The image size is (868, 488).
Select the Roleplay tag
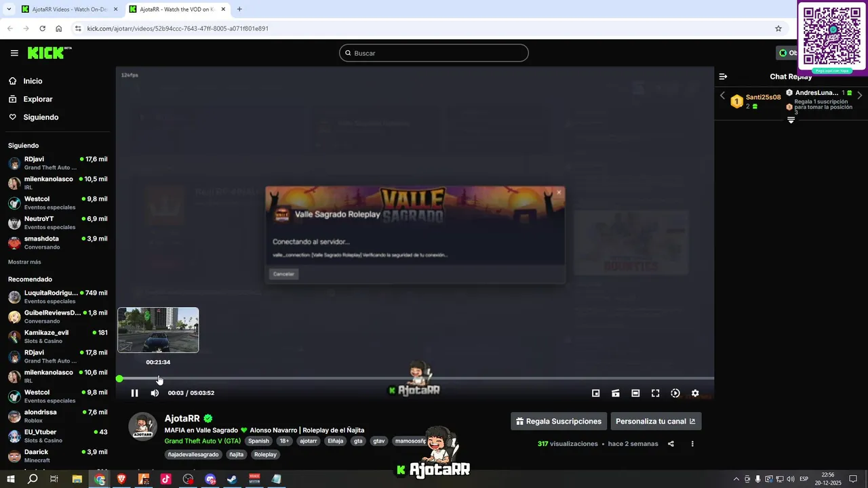265,455
